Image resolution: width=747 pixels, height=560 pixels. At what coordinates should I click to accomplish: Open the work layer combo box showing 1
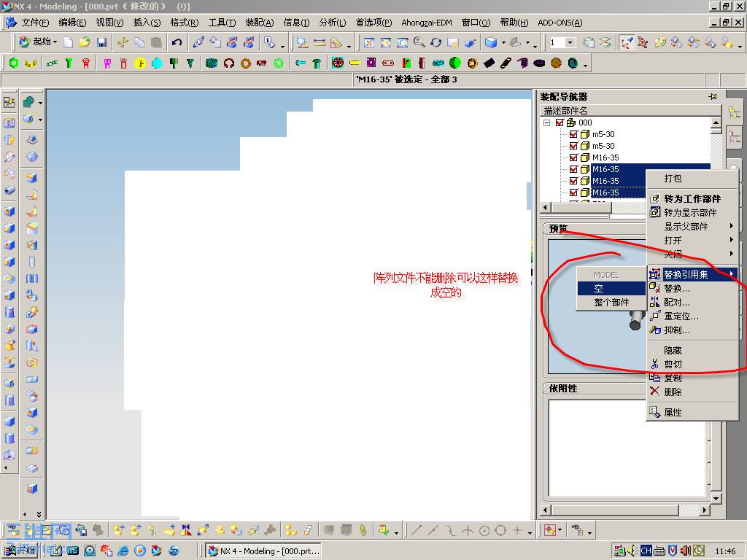point(562,42)
